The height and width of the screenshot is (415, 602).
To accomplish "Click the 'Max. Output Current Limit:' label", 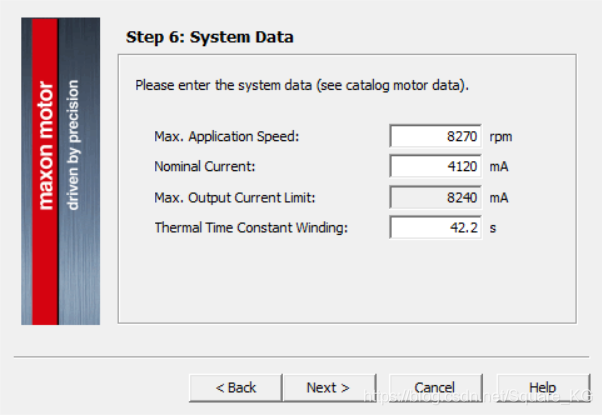I will [235, 197].
